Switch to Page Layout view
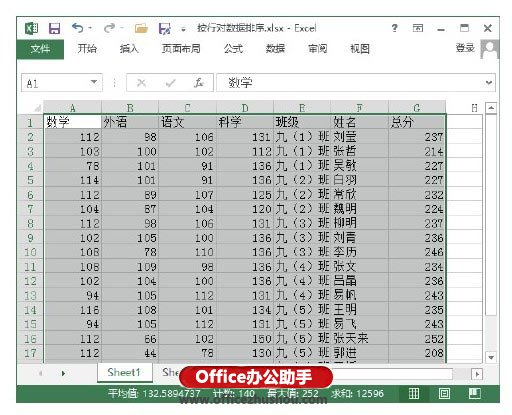Screen dimensions: 512x415 pos(444,394)
